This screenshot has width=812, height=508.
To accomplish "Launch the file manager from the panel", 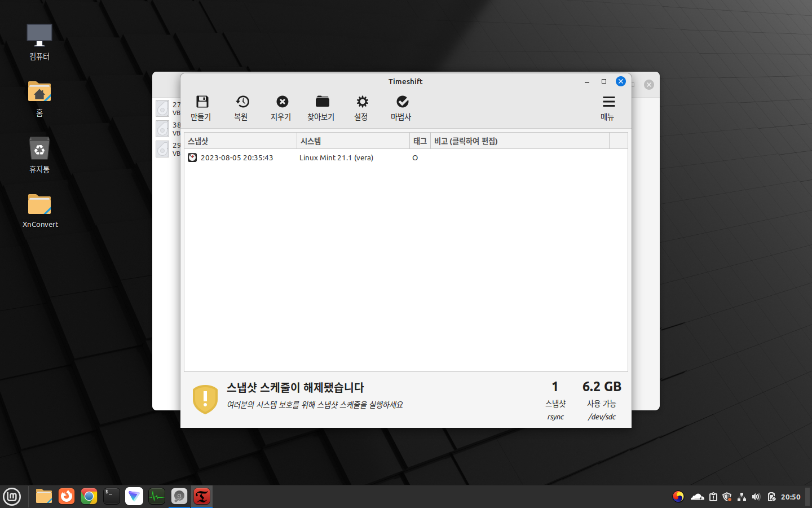I will click(x=44, y=497).
